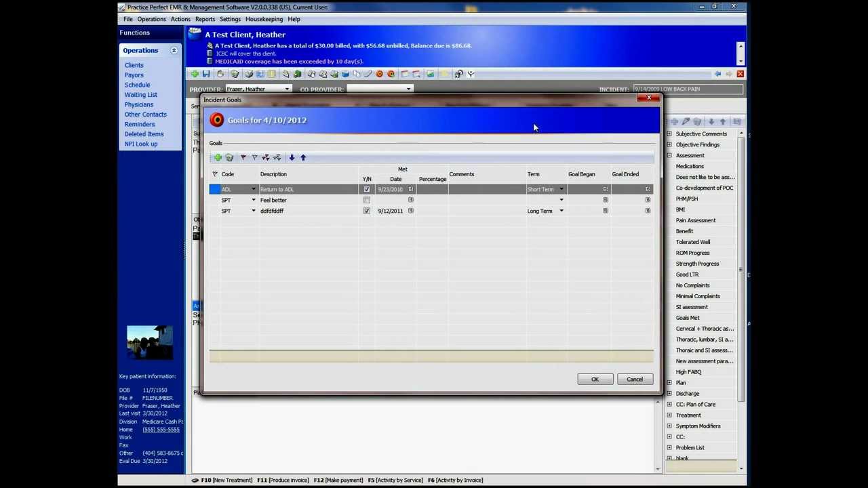868x488 pixels.
Task: Open the Settings menu
Action: tap(230, 19)
